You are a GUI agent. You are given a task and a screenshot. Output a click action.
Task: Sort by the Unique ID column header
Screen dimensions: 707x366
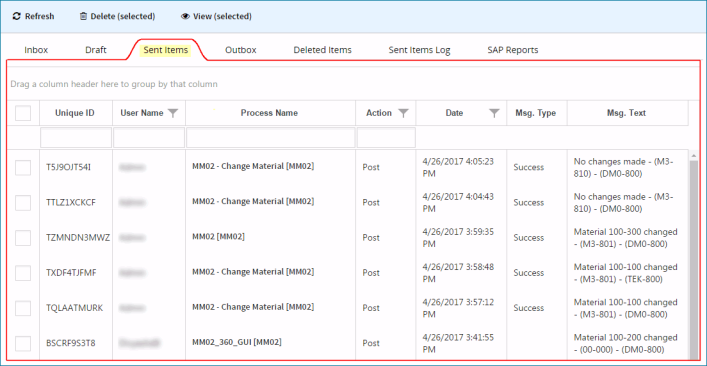75,113
